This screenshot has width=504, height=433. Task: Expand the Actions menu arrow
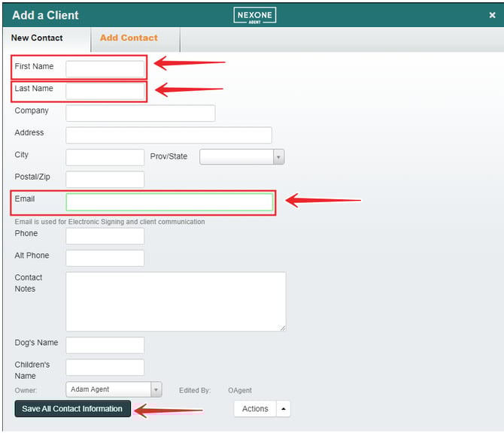[x=284, y=409]
